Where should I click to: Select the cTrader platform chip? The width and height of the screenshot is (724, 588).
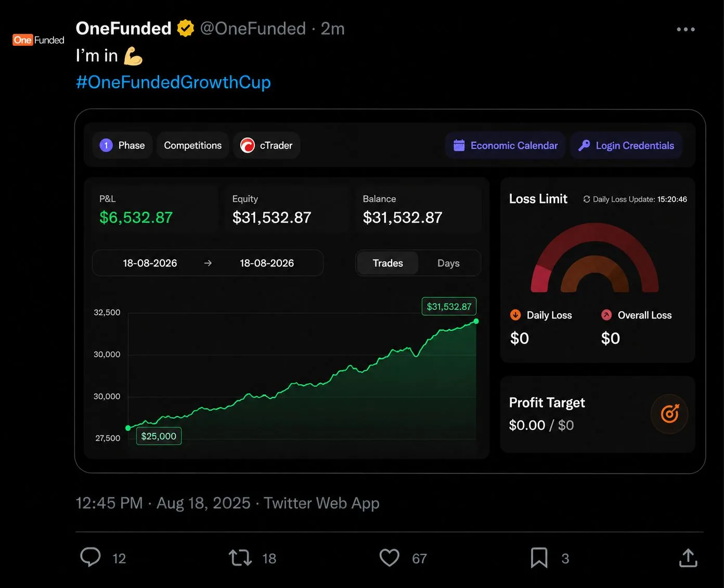coord(266,145)
